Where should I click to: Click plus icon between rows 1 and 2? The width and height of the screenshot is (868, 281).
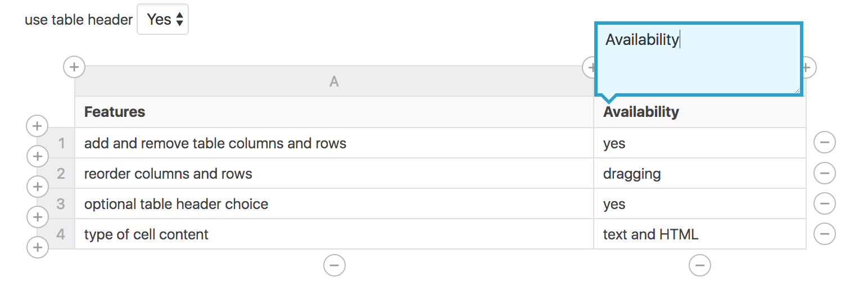37,156
